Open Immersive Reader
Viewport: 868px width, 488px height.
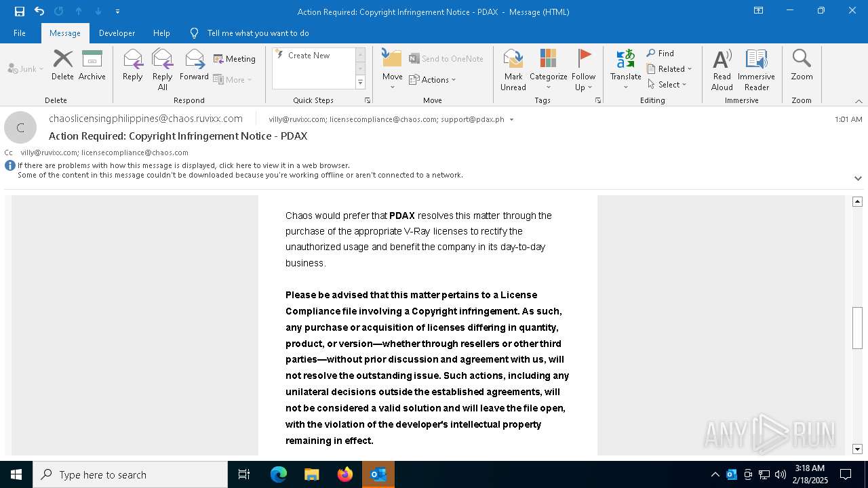pos(756,69)
